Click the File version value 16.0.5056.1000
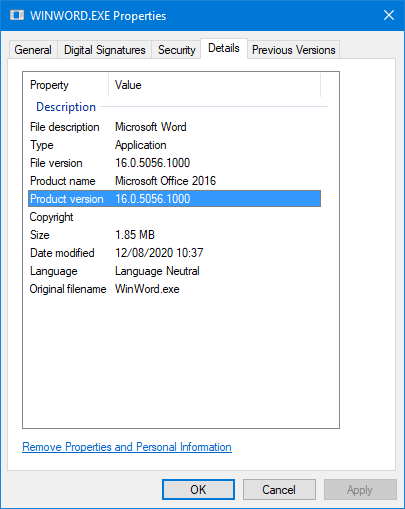Viewport: 405px width, 509px height. pyautogui.click(x=153, y=163)
